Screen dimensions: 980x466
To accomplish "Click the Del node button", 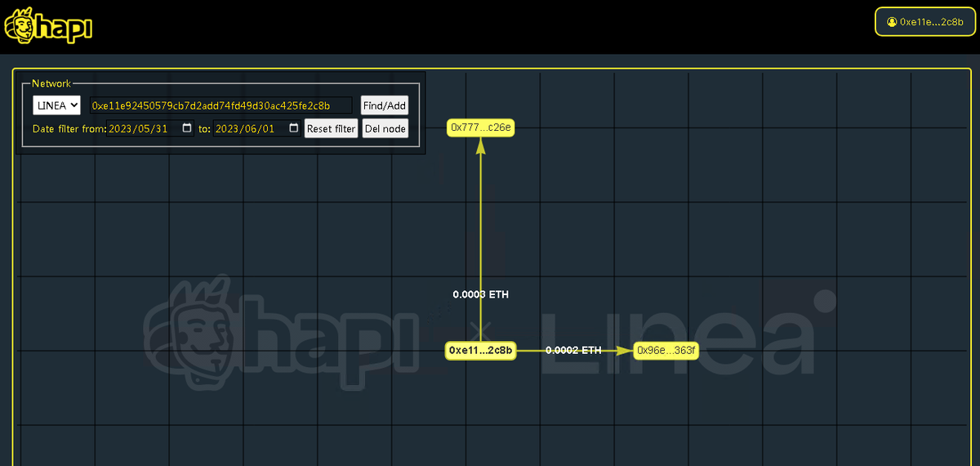I will 385,128.
